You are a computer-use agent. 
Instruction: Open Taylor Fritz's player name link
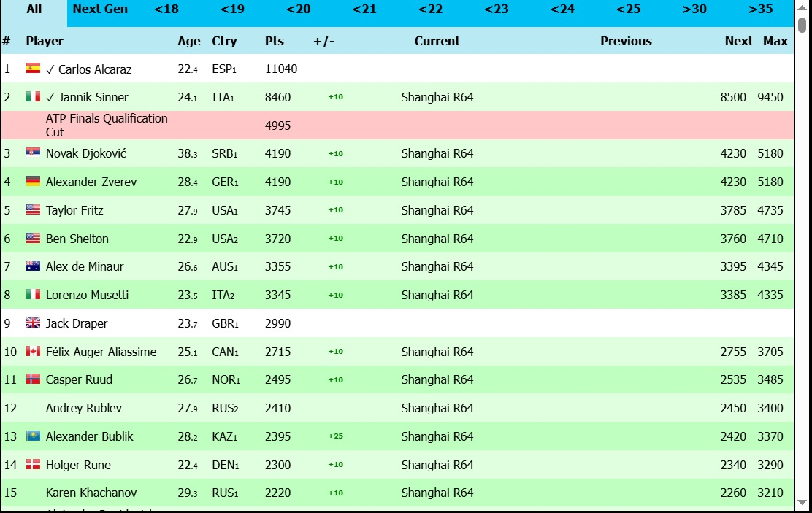click(74, 210)
